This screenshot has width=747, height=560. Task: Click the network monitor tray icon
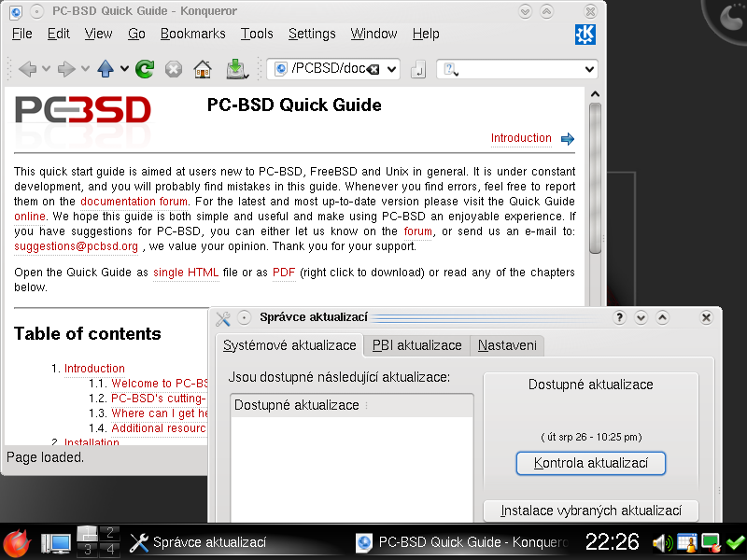tap(711, 543)
